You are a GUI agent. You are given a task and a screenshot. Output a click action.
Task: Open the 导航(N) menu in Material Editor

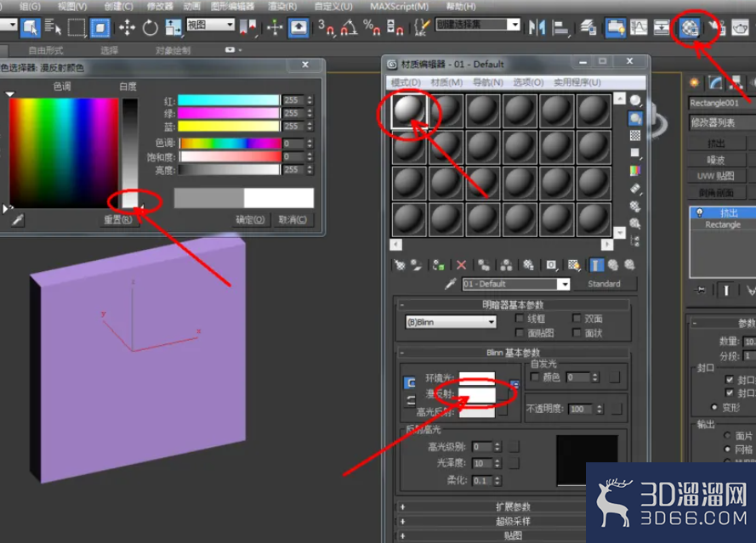click(487, 82)
